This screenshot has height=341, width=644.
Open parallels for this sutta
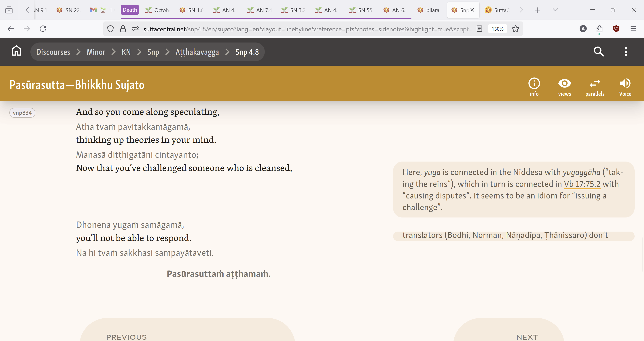(x=595, y=87)
